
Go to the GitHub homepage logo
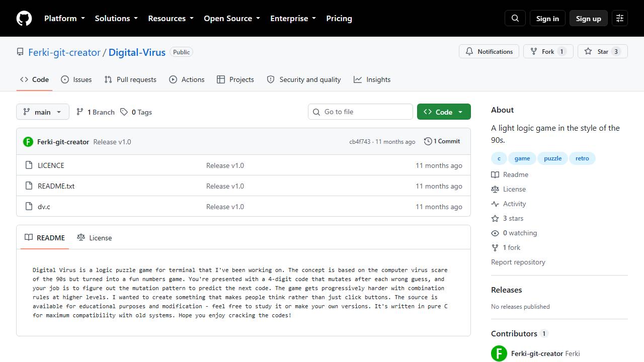coord(24,18)
